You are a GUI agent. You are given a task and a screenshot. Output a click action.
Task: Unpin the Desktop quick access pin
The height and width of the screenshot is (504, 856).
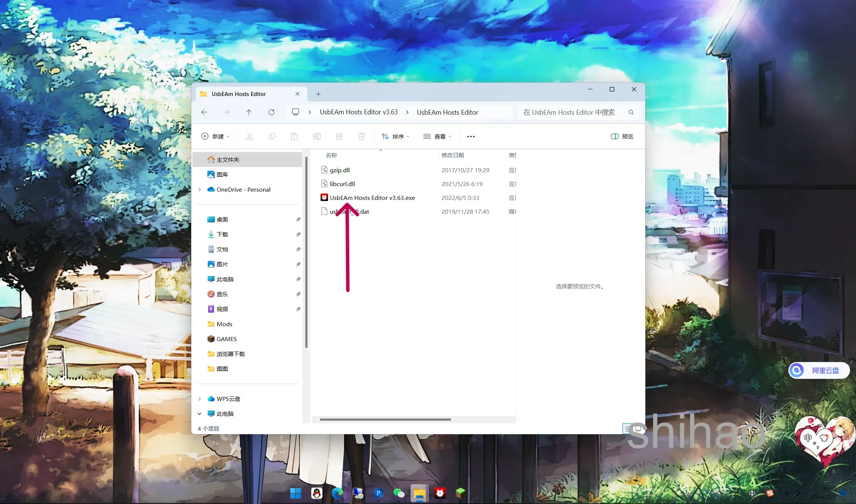coord(298,219)
